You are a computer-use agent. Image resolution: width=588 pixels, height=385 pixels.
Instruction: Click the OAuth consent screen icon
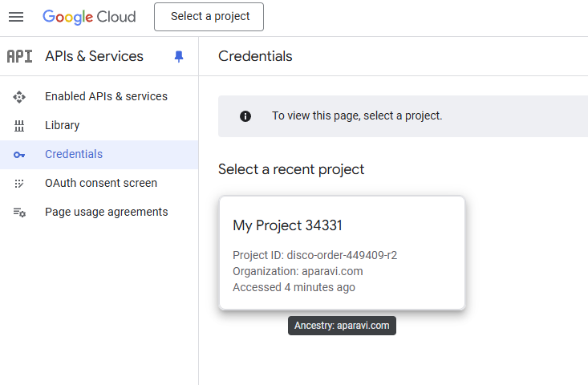click(19, 184)
